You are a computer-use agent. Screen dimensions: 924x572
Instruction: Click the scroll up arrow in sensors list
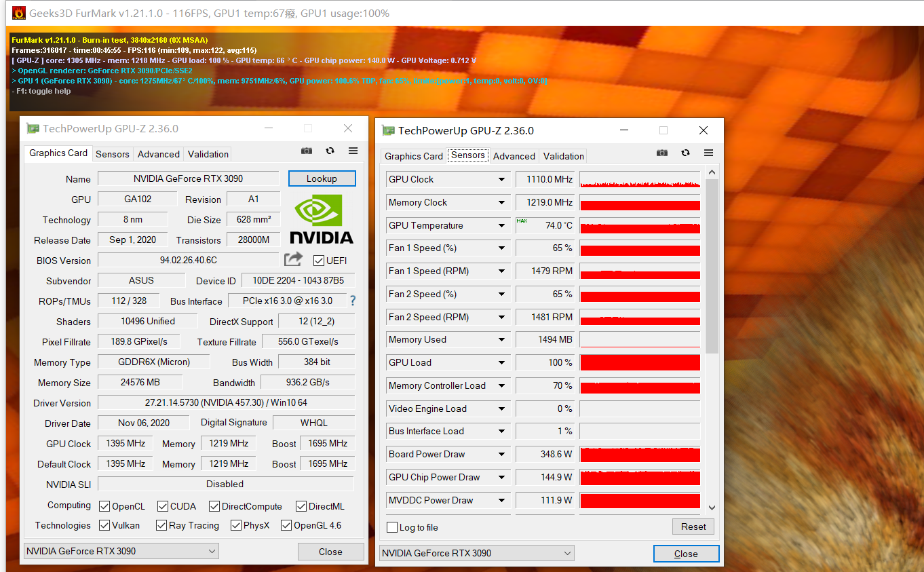point(712,173)
